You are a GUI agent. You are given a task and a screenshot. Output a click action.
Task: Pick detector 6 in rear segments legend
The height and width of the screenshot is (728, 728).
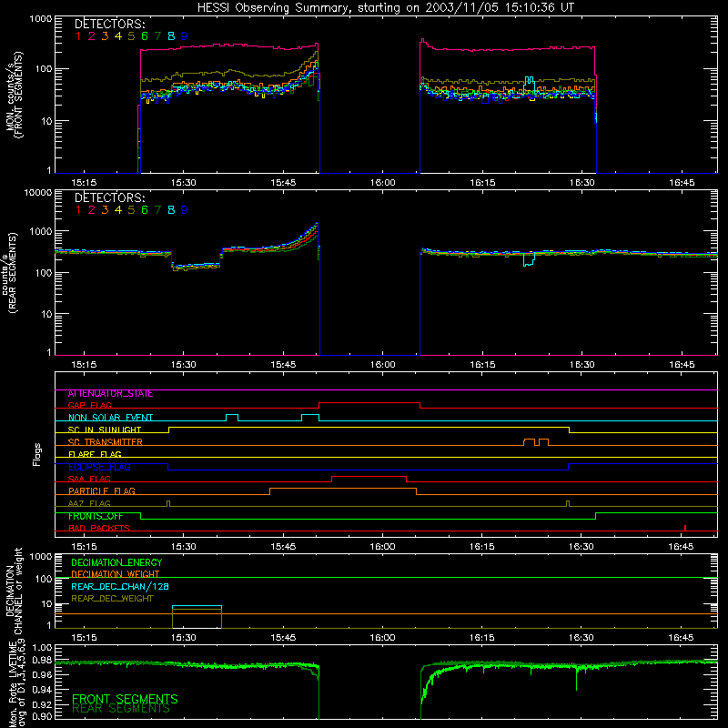click(x=145, y=210)
